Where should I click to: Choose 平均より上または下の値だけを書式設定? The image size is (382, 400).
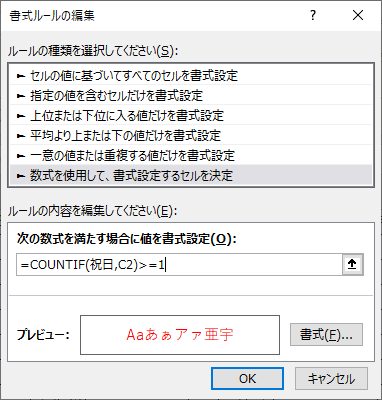pos(190,135)
